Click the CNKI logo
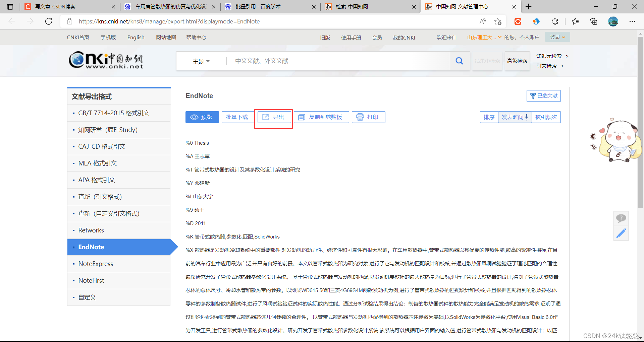This screenshot has width=644, height=342. tap(106, 60)
